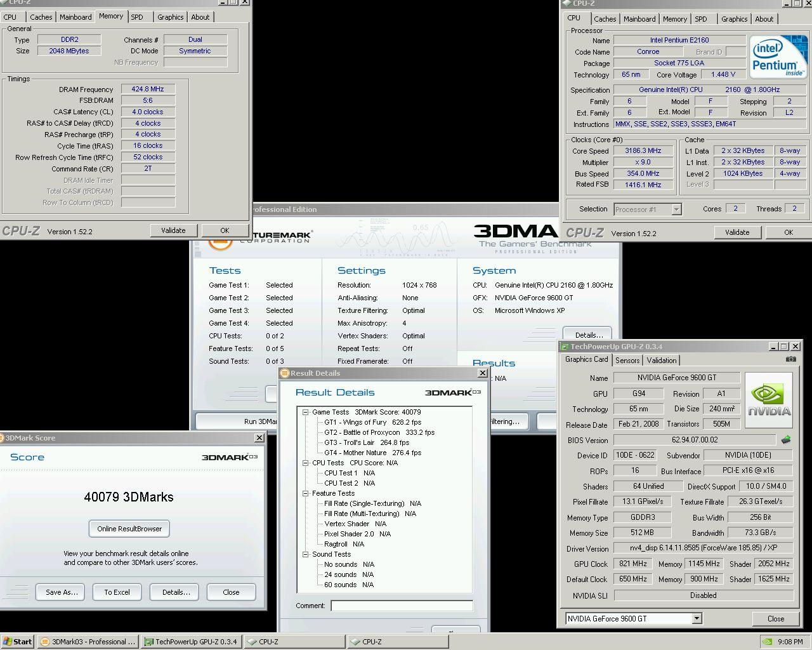Click the GPU-Z screenshot camera icon
The image size is (812, 650).
tap(790, 359)
